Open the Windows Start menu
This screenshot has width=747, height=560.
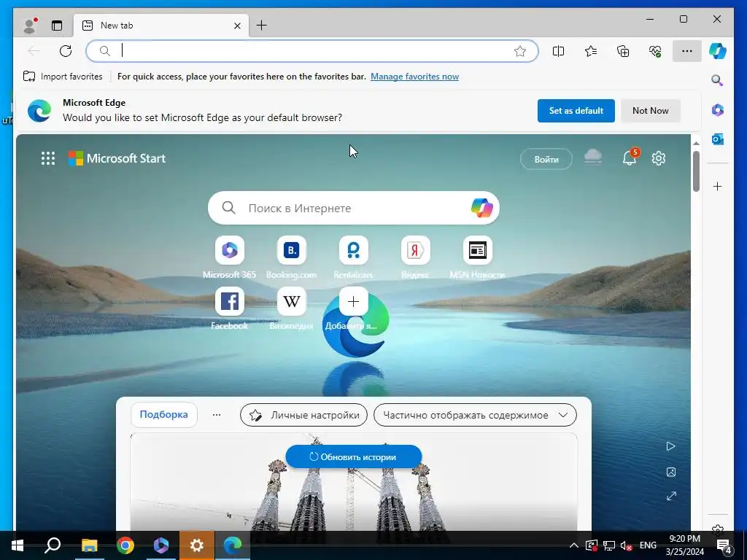[18, 545]
